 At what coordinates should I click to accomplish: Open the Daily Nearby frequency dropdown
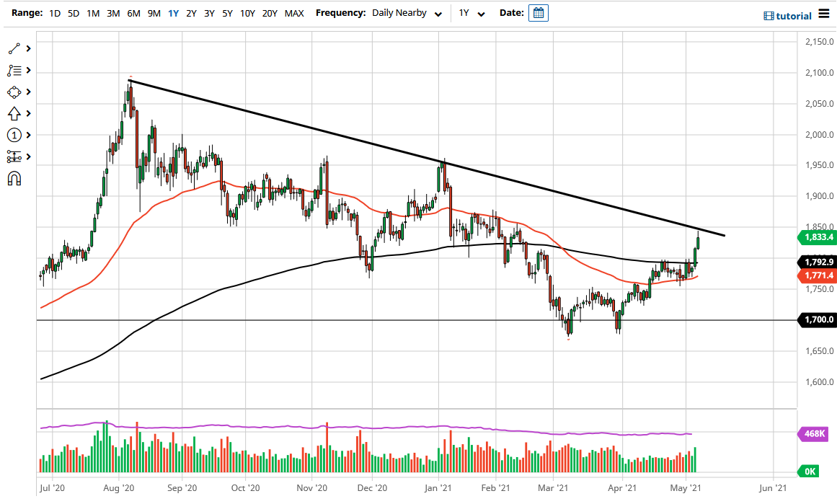(x=407, y=13)
